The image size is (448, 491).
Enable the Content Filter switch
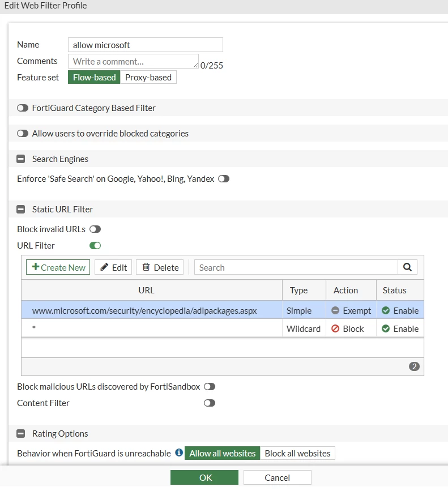pyautogui.click(x=210, y=403)
